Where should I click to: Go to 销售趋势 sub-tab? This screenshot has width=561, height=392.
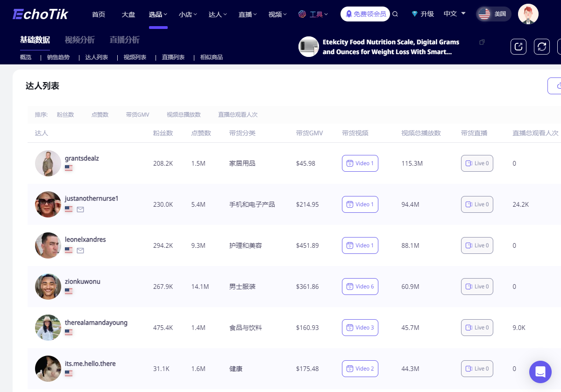click(x=58, y=57)
